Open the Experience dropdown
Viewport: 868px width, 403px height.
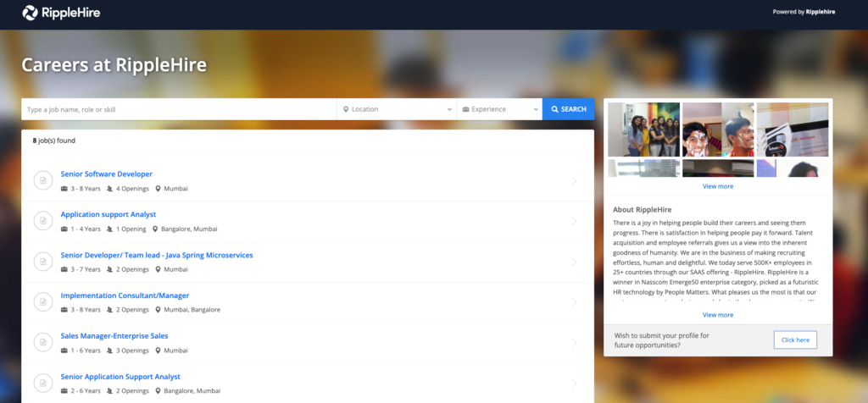499,109
